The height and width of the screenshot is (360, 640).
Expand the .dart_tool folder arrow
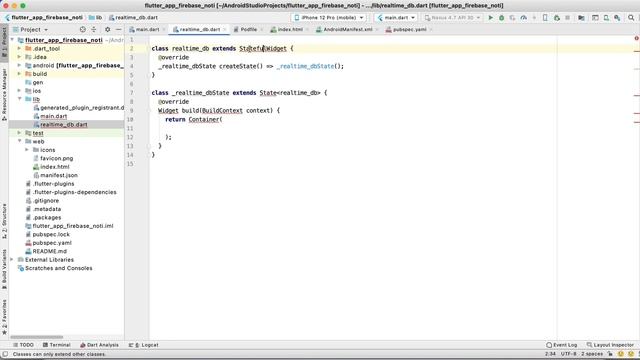click(x=19, y=49)
